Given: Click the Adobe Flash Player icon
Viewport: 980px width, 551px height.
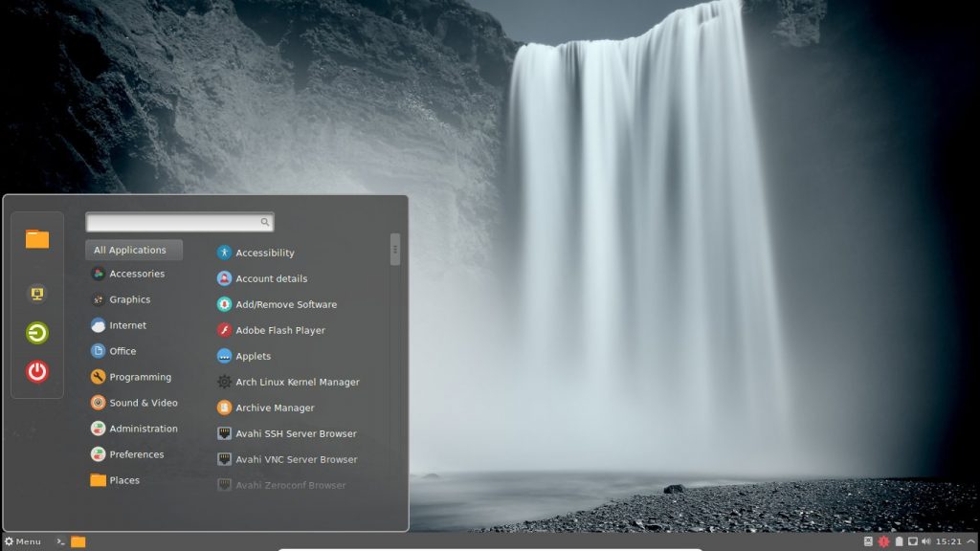Looking at the screenshot, I should [x=224, y=330].
